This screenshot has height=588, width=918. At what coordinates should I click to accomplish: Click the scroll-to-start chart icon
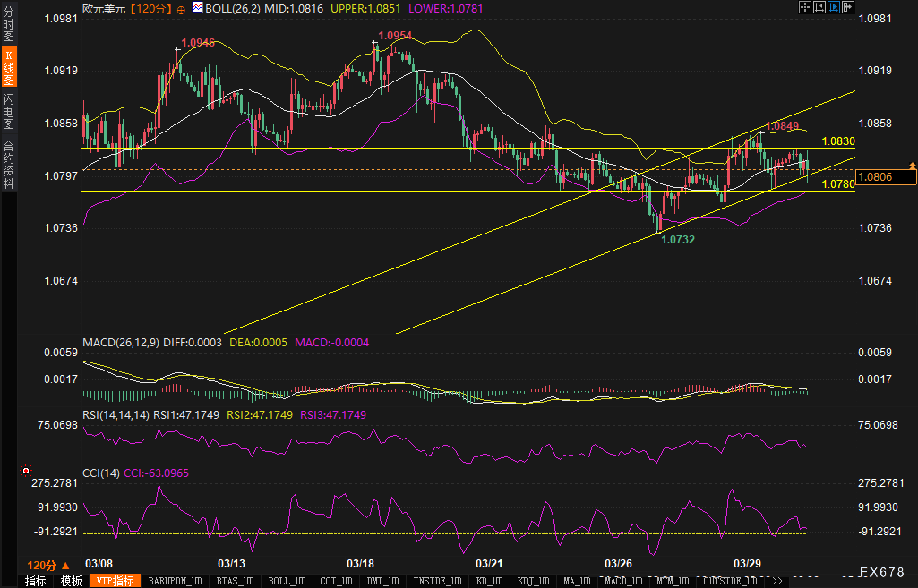[x=819, y=7]
